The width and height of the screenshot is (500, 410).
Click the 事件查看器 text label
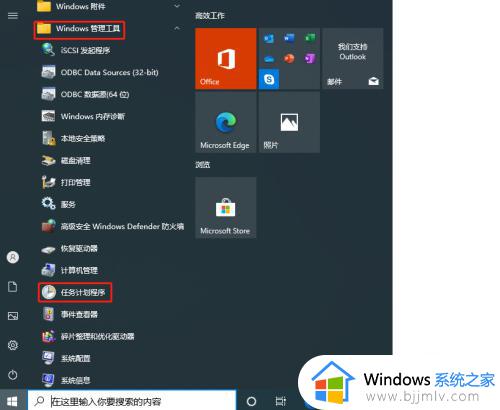79,314
